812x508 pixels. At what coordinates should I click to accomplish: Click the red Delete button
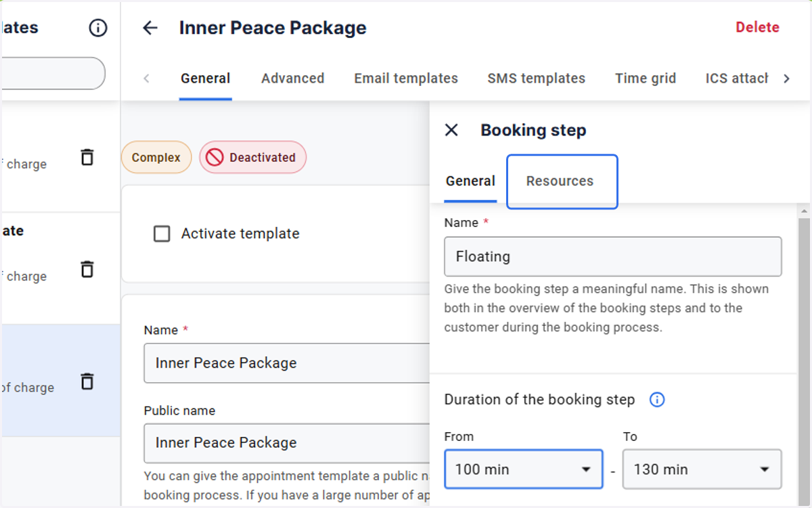758,27
